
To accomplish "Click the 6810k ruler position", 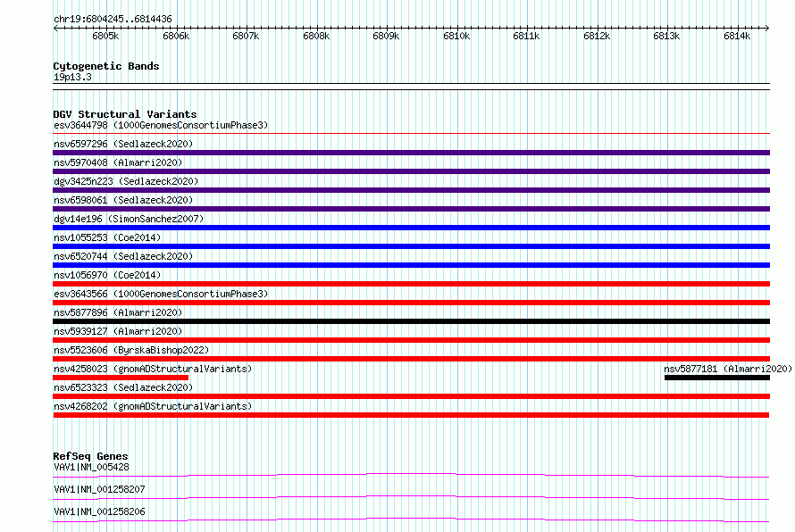I will (456, 36).
